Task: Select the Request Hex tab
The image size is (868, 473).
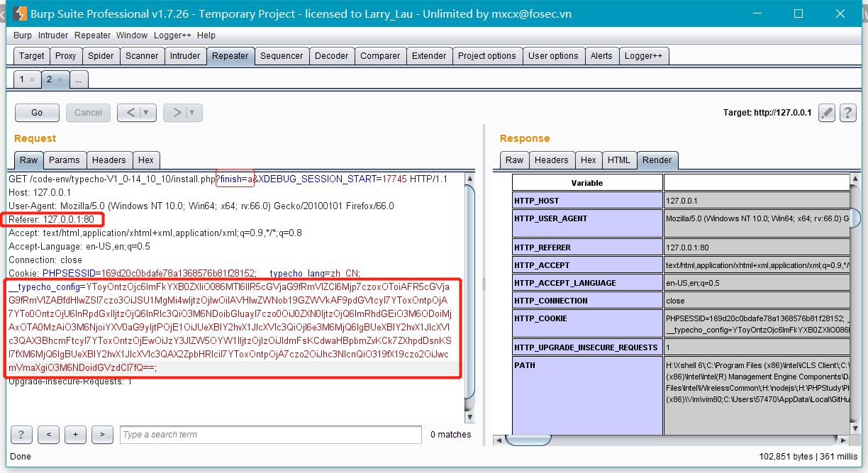Action: tap(146, 160)
